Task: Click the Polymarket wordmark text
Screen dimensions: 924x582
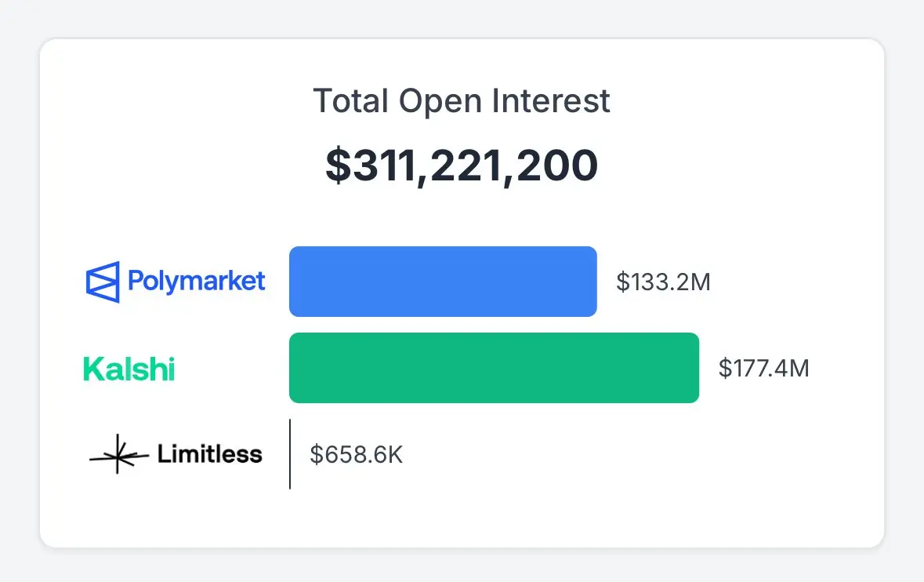Action: point(196,282)
